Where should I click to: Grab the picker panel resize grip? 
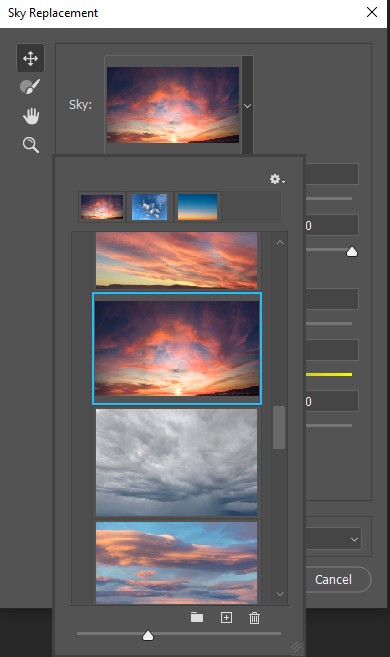[296, 647]
